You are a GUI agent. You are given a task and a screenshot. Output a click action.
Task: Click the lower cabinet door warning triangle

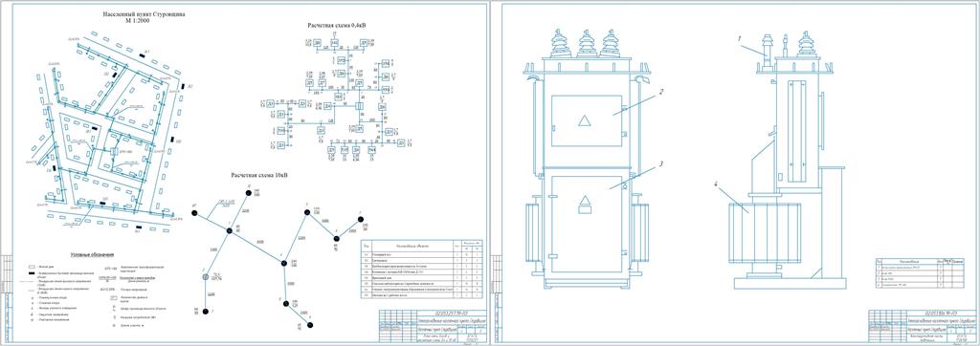586,200
